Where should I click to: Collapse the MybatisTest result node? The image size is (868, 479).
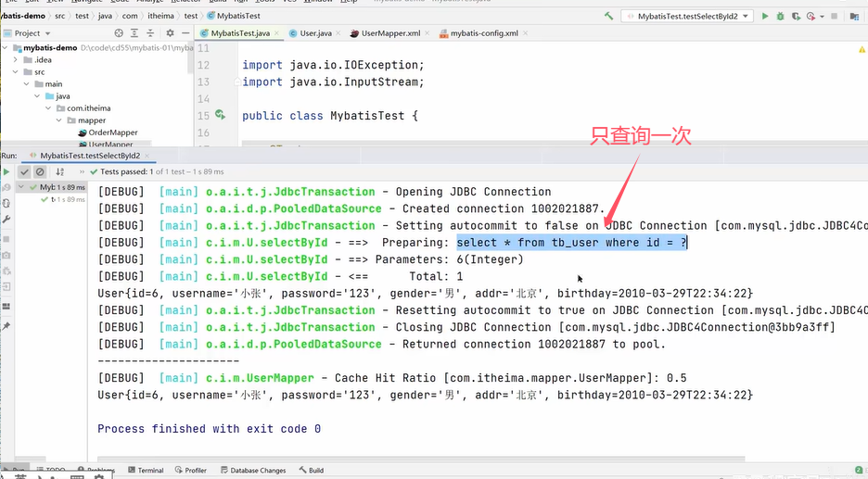point(21,187)
